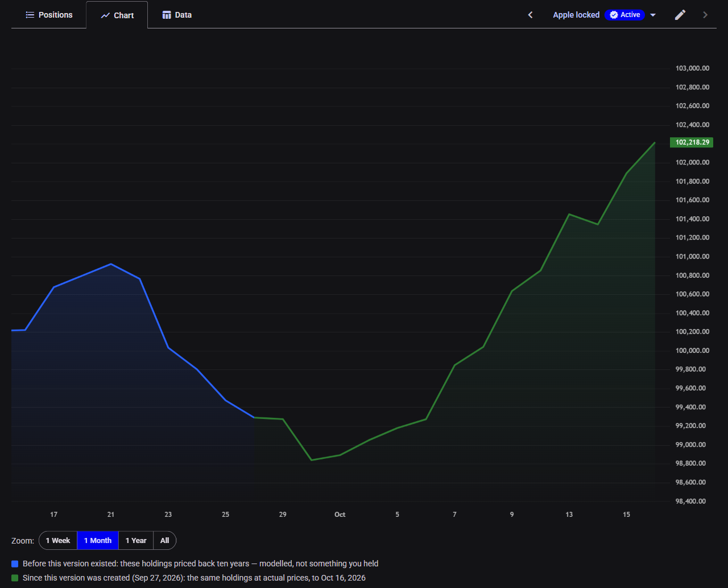The width and height of the screenshot is (728, 588).
Task: Click the 100,000.00 price axis label
Action: [x=692, y=351]
